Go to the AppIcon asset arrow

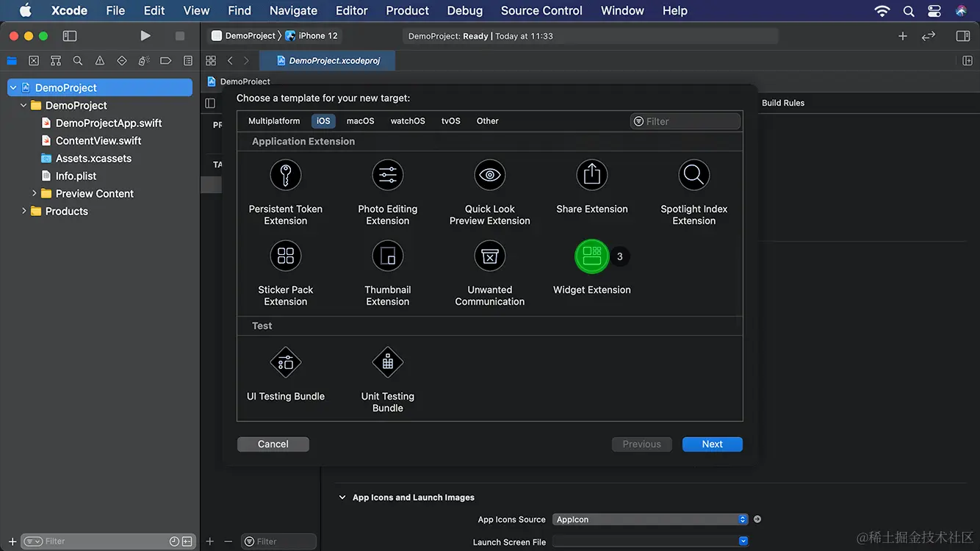click(x=757, y=519)
